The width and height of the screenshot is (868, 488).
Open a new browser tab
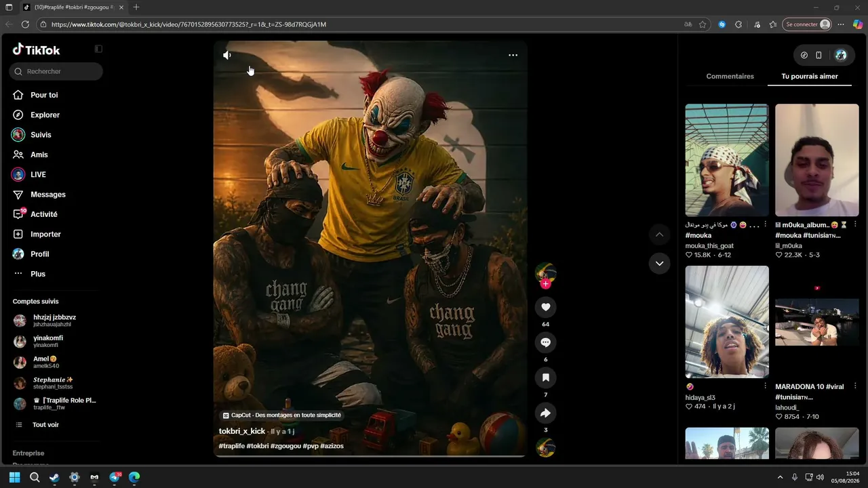tap(136, 7)
